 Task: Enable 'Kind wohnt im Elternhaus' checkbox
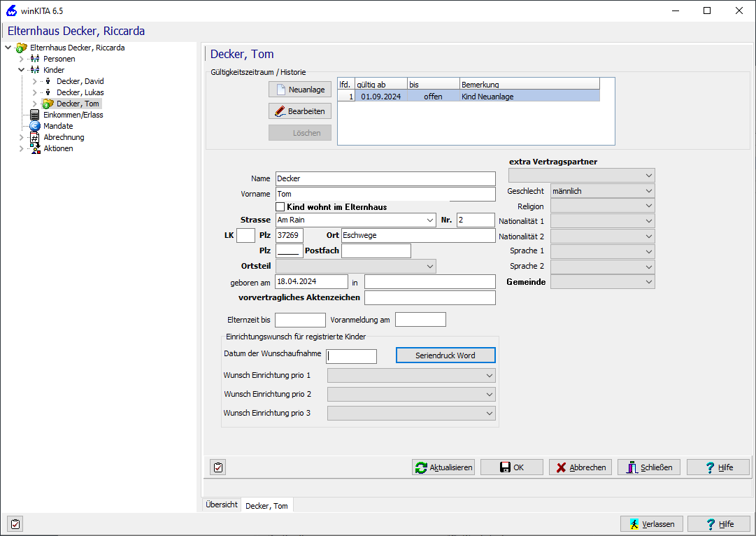click(x=280, y=207)
